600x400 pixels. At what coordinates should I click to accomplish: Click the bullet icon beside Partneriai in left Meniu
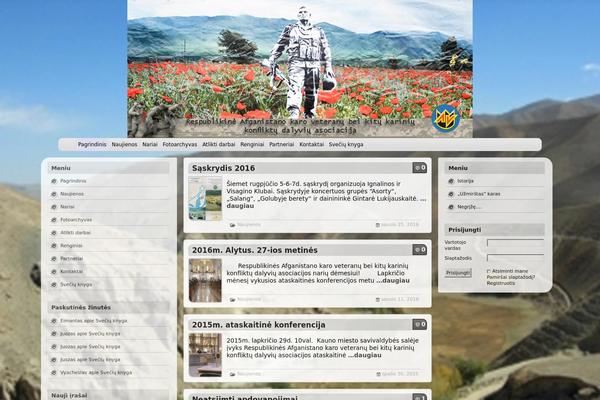coord(54,259)
